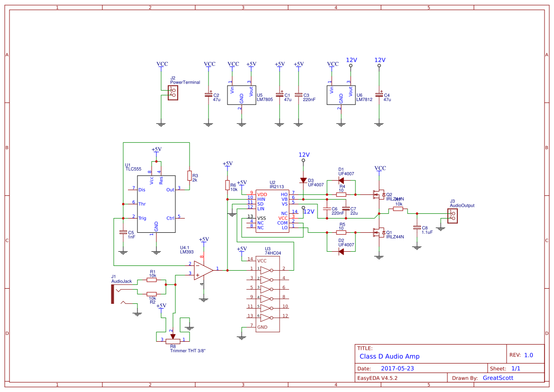The width and height of the screenshot is (554, 392).
Task: Select the GreatScott drawn-by name
Action: pyautogui.click(x=499, y=377)
